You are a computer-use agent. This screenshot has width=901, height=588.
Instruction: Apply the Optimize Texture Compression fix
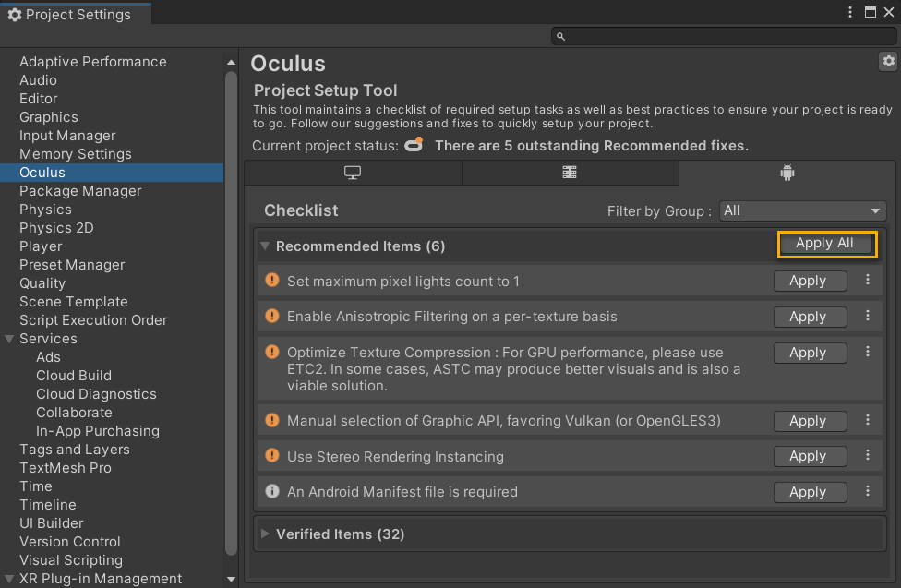[811, 353]
